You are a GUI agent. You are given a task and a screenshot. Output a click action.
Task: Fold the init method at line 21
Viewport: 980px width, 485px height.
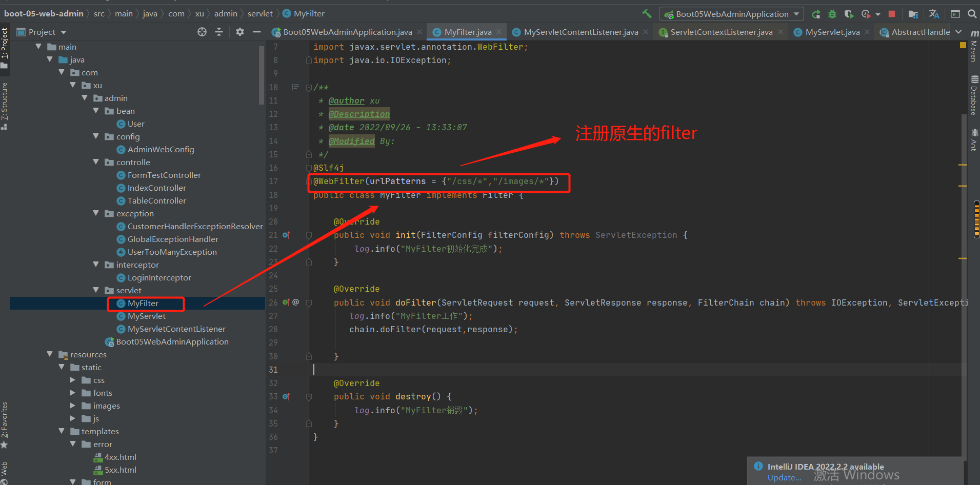(x=309, y=235)
